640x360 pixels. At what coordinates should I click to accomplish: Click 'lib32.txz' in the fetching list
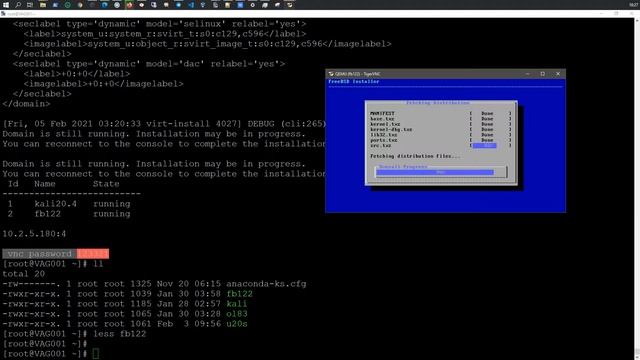(x=384, y=135)
